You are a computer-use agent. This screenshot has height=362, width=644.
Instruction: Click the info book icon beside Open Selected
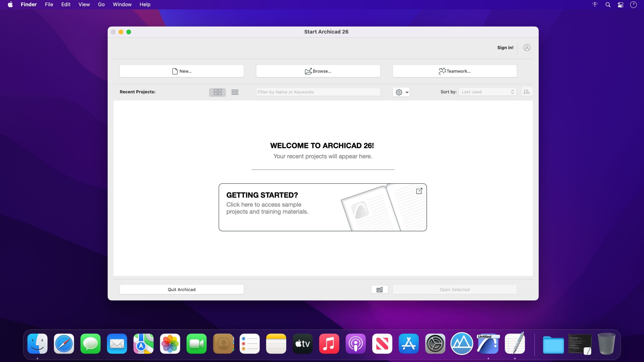[379, 290]
